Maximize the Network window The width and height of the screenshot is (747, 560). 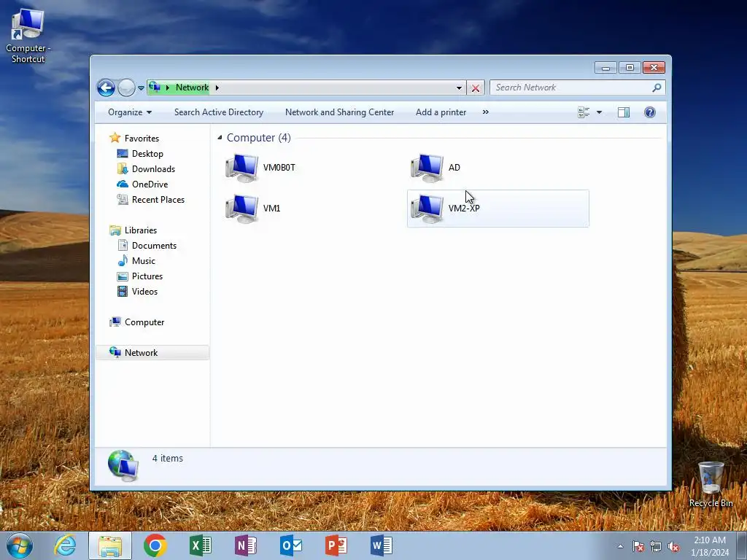630,68
